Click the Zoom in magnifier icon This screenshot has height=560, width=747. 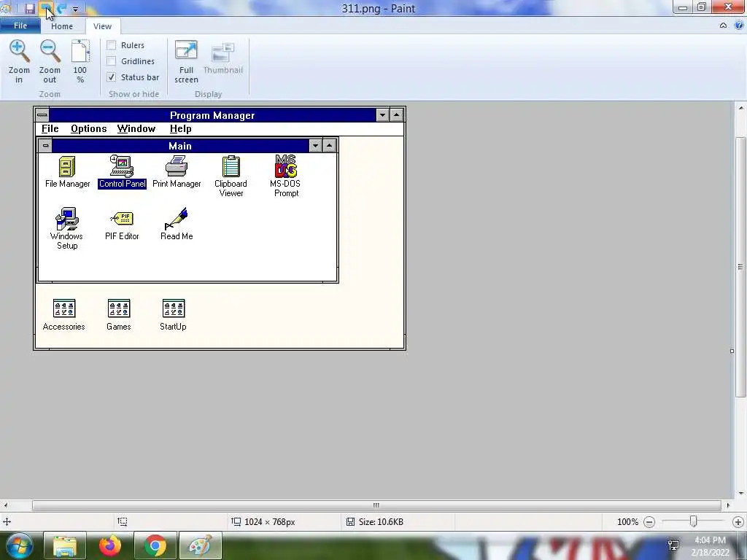pyautogui.click(x=19, y=52)
